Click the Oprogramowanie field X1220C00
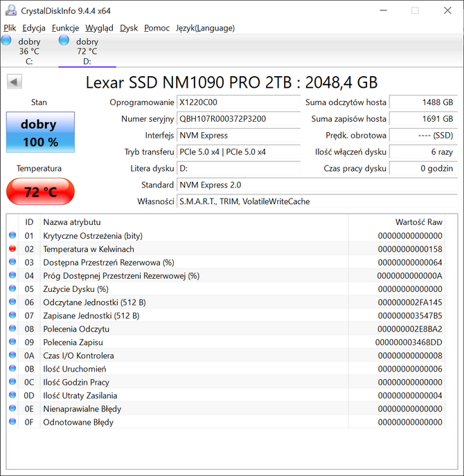The height and width of the screenshot is (476, 464). 238,102
